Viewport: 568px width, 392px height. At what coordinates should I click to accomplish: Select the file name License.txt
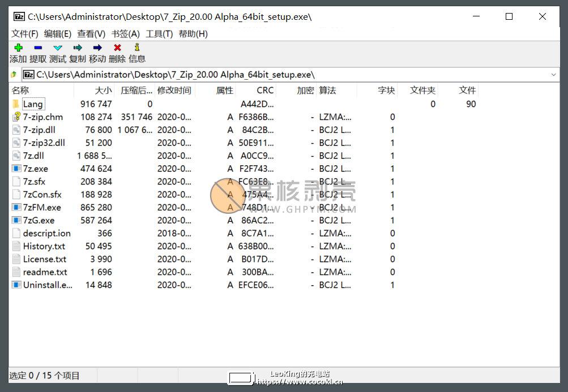[x=45, y=259]
